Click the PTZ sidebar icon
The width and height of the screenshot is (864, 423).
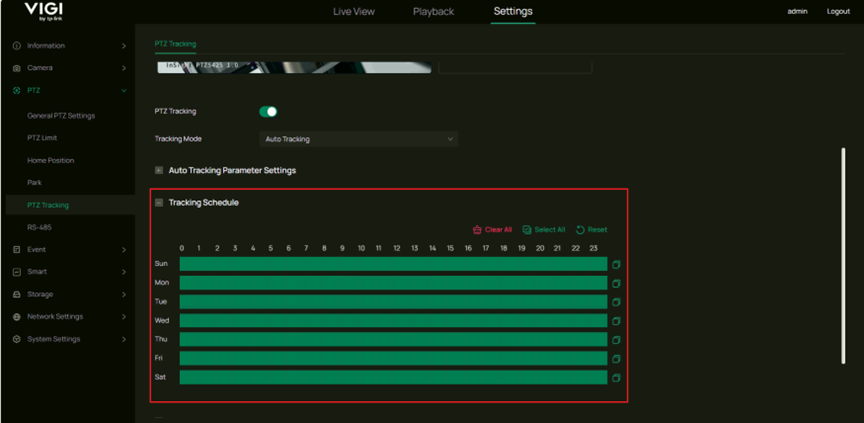pyautogui.click(x=17, y=90)
